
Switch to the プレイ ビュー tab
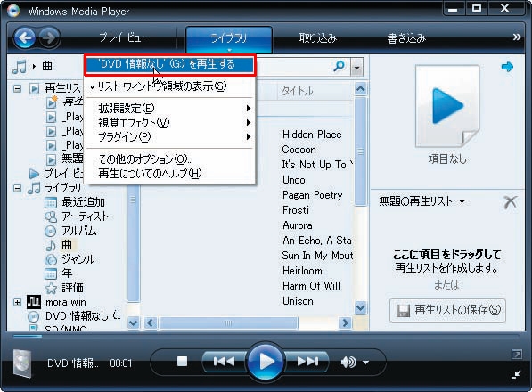[124, 37]
